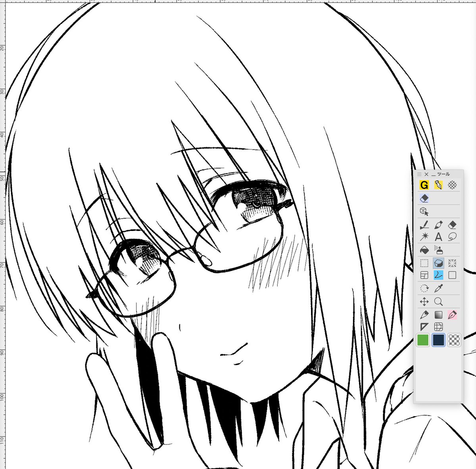This screenshot has width=476, height=469.
Task: Select the plain gray eraser tool
Action: (452, 225)
